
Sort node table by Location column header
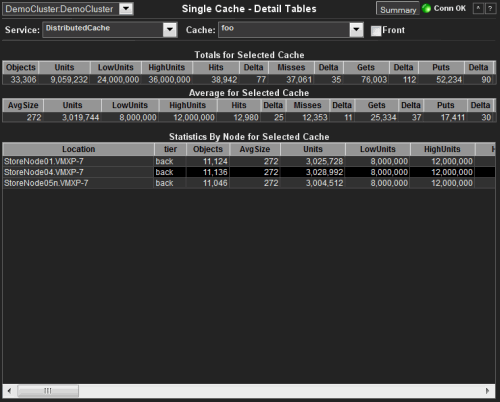coord(79,149)
